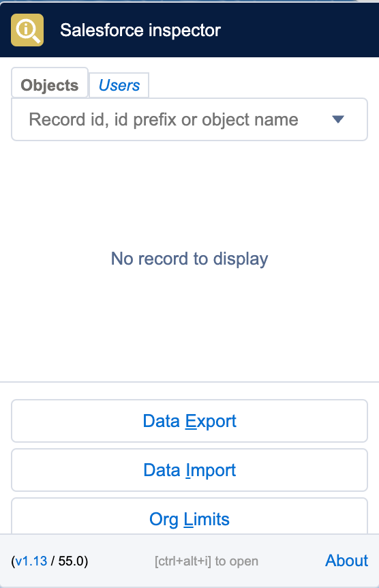Click the ctrl+alt+i shortcut hint text

point(206,561)
